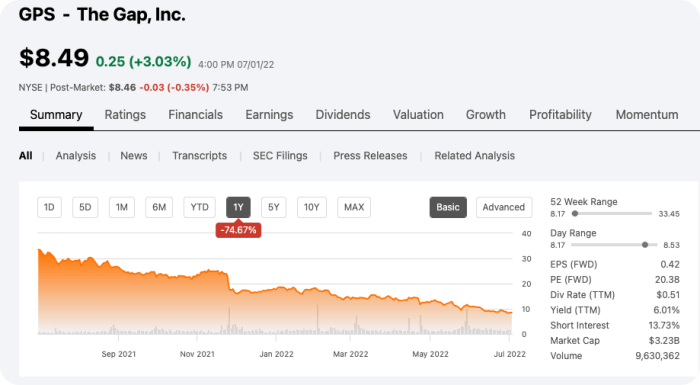Open the Financials tab
Image resolution: width=700 pixels, height=385 pixels.
(196, 115)
